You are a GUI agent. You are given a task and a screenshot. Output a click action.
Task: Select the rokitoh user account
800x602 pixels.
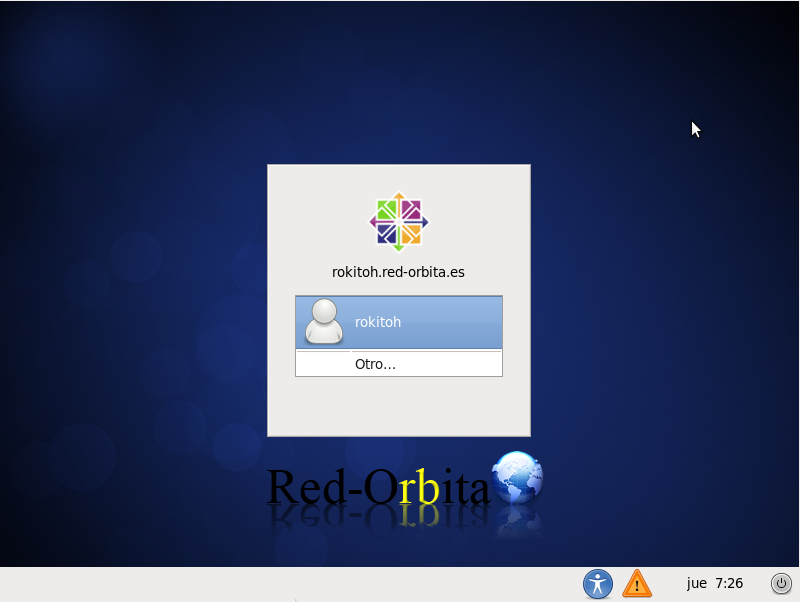coord(398,322)
